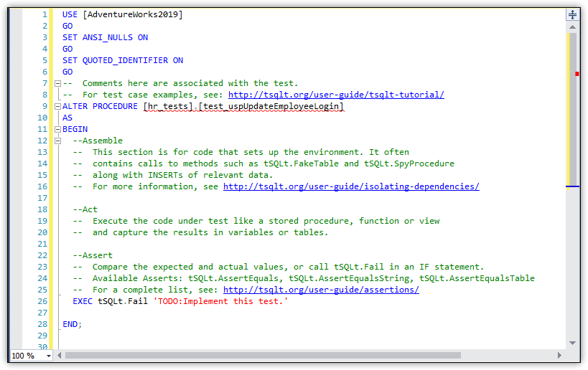
Task: Open the isolating-dependencies link
Action: (x=351, y=186)
